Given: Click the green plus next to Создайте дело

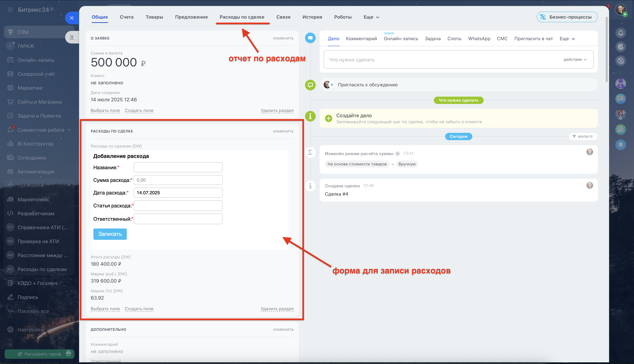Looking at the screenshot, I should coord(328,119).
